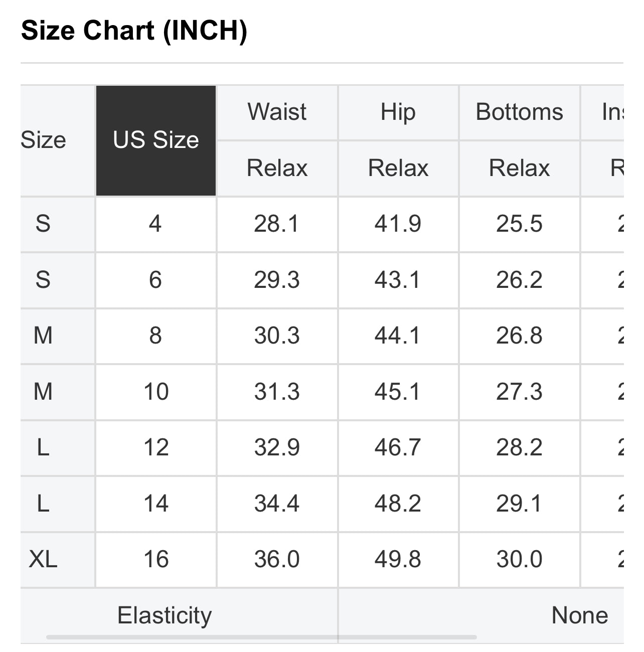This screenshot has height=652, width=644.
Task: Click waist value 28.1
Action: tap(277, 224)
